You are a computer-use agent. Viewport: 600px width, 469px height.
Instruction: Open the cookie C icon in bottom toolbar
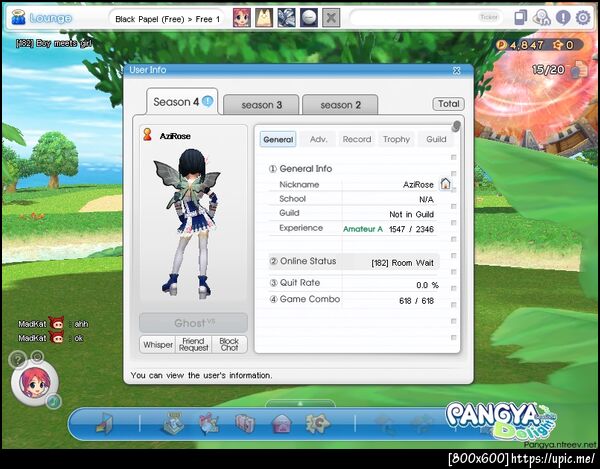tap(317, 423)
